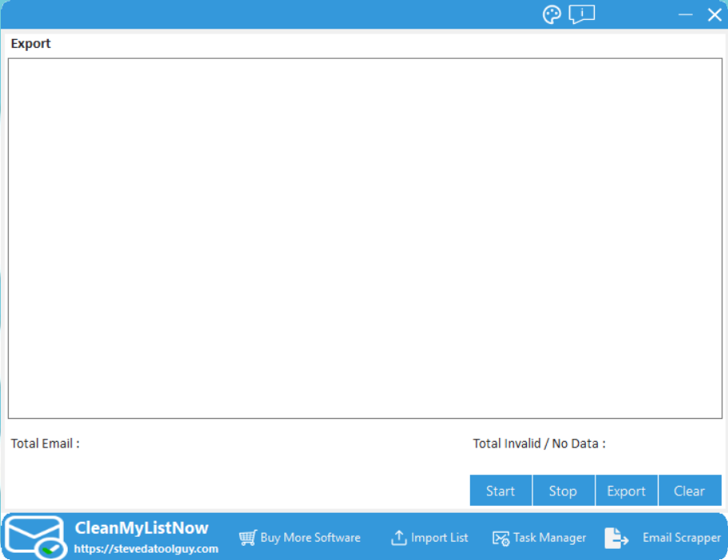The image size is (728, 560).
Task: Click the Task Manager envelope icon
Action: pos(500,538)
